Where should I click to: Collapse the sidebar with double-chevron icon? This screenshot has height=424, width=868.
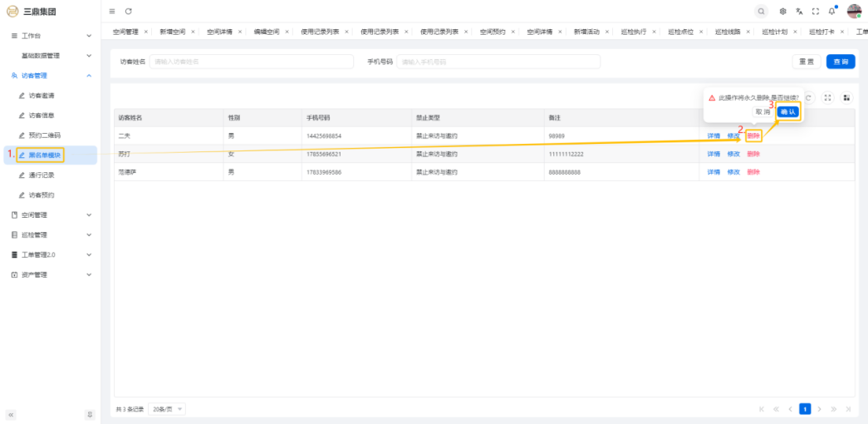(11, 414)
